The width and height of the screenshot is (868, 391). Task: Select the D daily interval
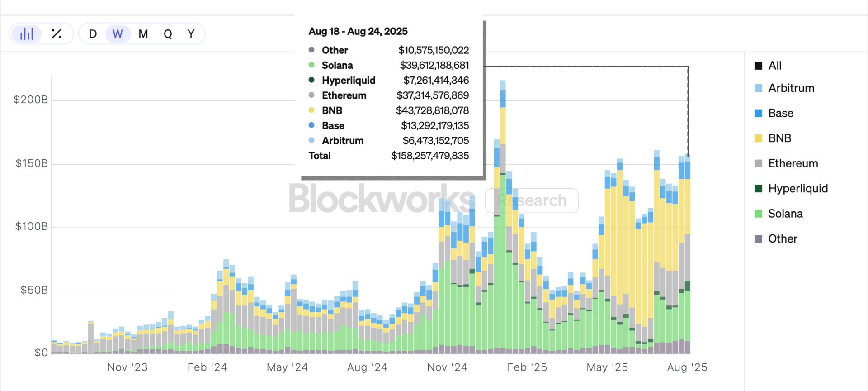[x=93, y=34]
